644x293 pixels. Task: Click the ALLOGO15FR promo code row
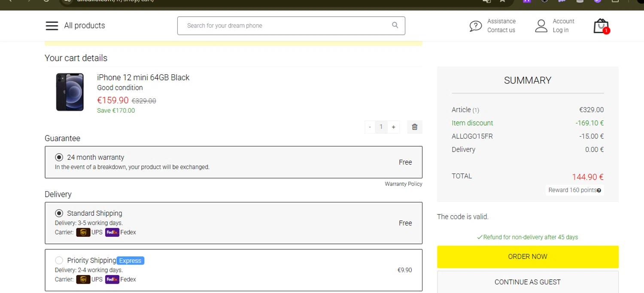(528, 136)
